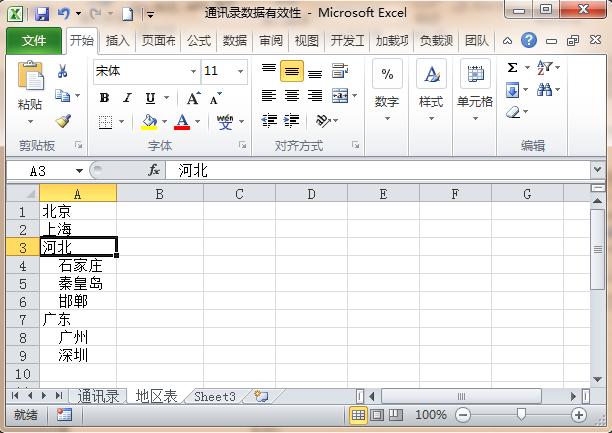
Task: Switch to the 公式 ribbon tab
Action: tap(198, 41)
